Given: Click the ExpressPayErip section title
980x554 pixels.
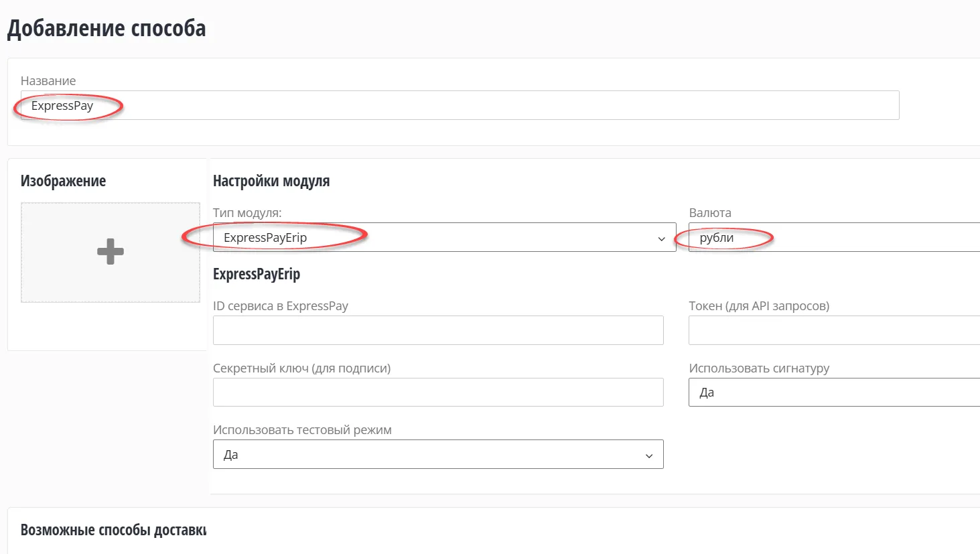Looking at the screenshot, I should pyautogui.click(x=257, y=274).
